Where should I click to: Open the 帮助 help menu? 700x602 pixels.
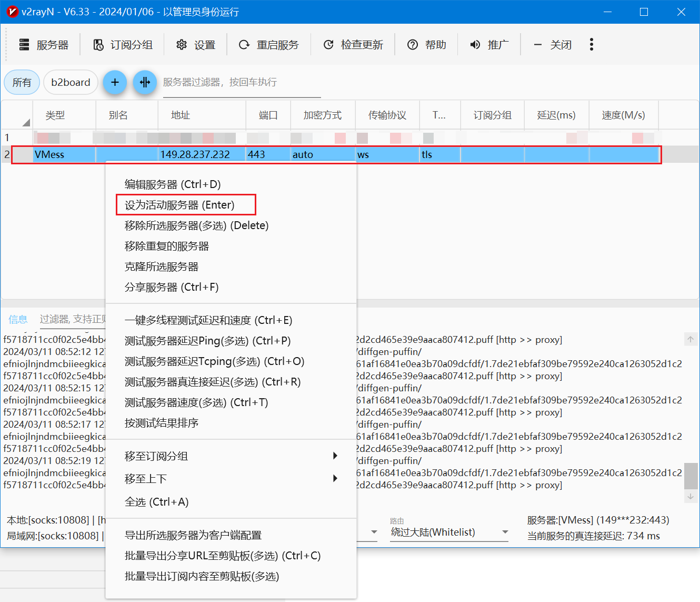pos(426,45)
